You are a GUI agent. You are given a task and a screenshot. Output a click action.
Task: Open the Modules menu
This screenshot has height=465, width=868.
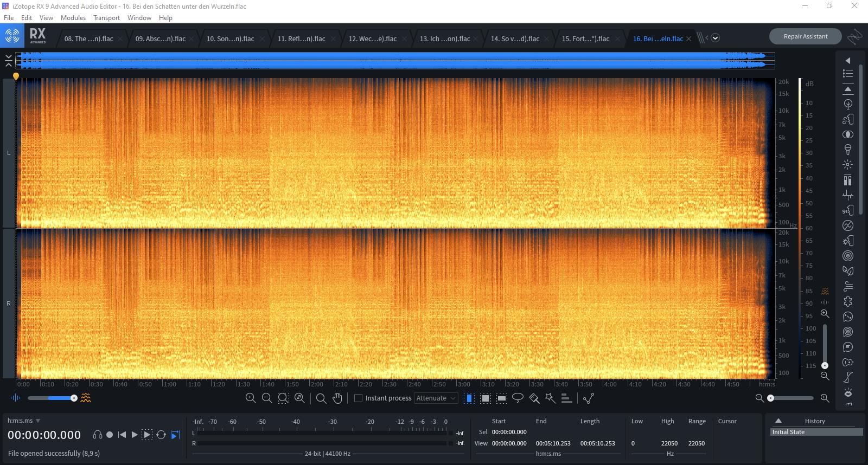point(73,18)
